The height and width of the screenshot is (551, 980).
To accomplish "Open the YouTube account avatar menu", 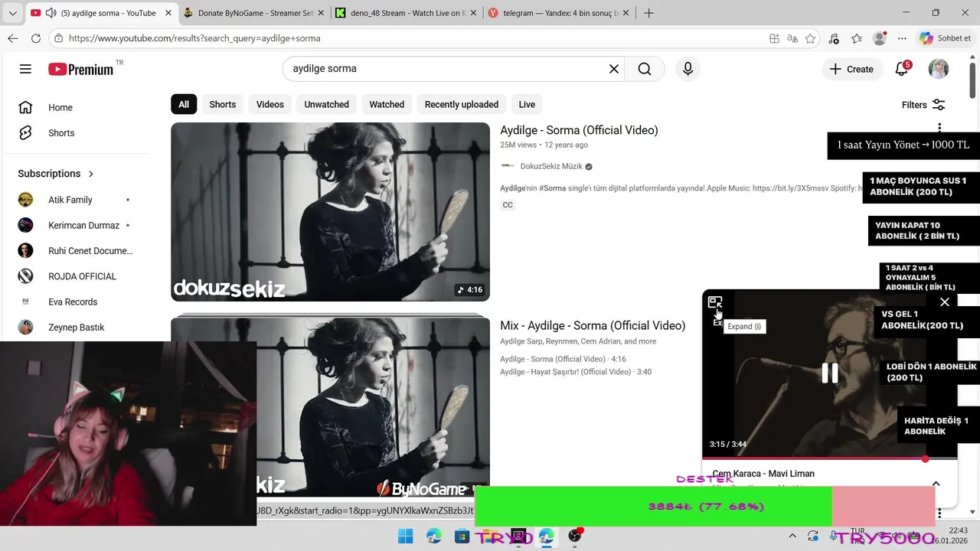I will click(939, 69).
